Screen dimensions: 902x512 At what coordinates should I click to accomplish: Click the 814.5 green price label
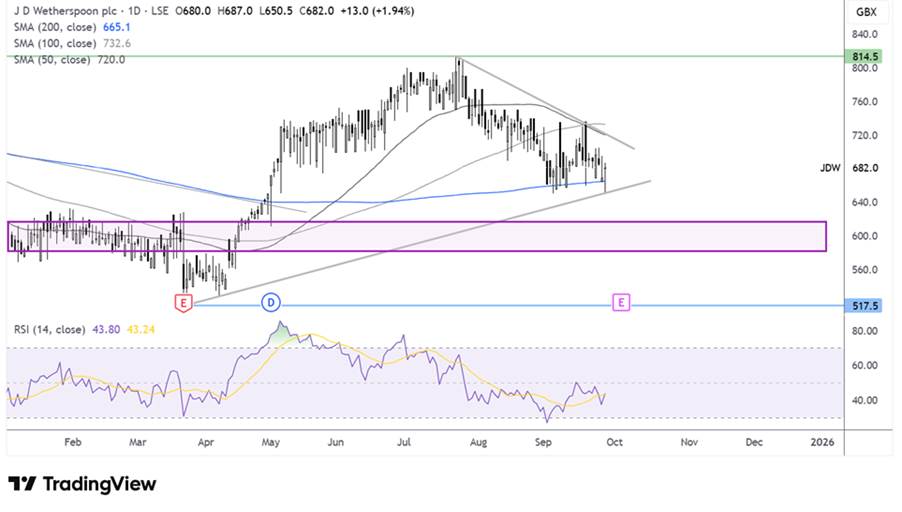click(x=865, y=56)
